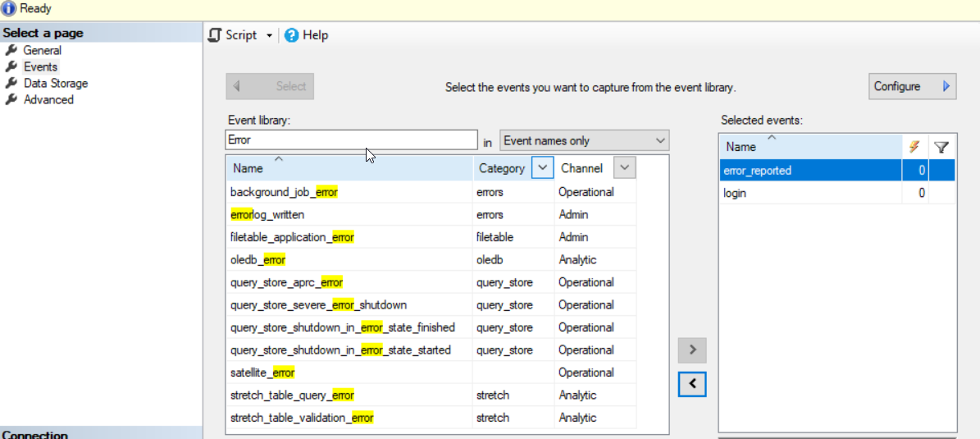Open the Category column filter dropdown
Viewport: 980px width, 439px height.
(542, 168)
